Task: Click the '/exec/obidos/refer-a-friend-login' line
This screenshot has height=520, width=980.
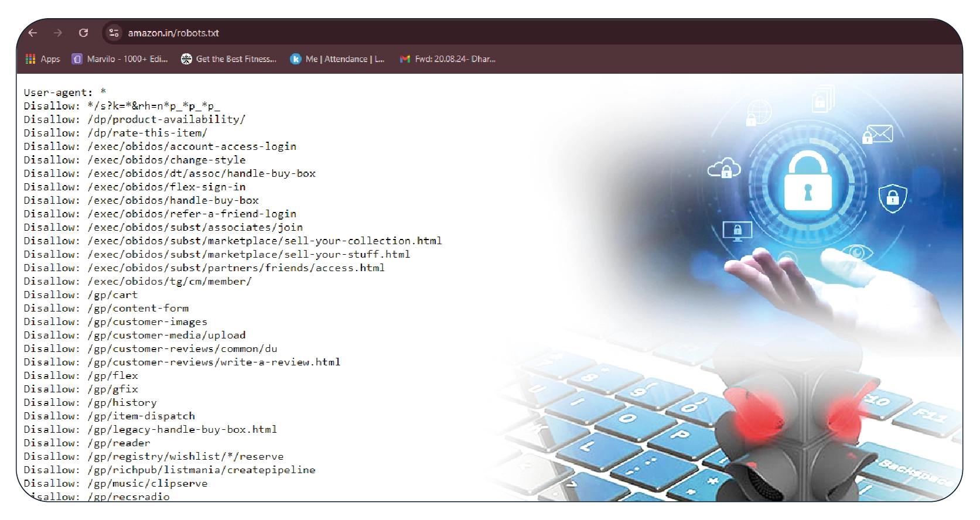Action: [x=160, y=214]
